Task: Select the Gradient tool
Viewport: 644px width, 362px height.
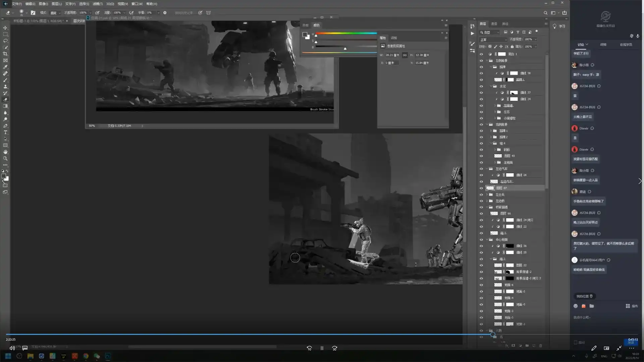Action: [x=5, y=106]
